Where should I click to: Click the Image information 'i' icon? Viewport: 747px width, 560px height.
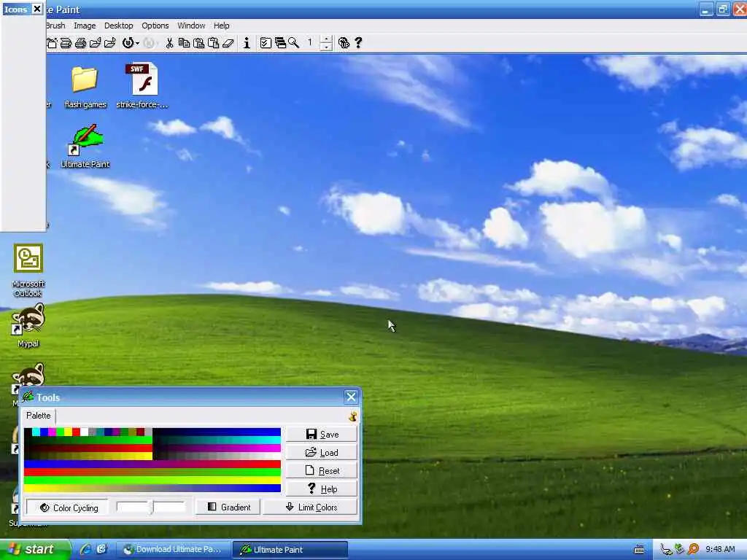pyautogui.click(x=247, y=43)
